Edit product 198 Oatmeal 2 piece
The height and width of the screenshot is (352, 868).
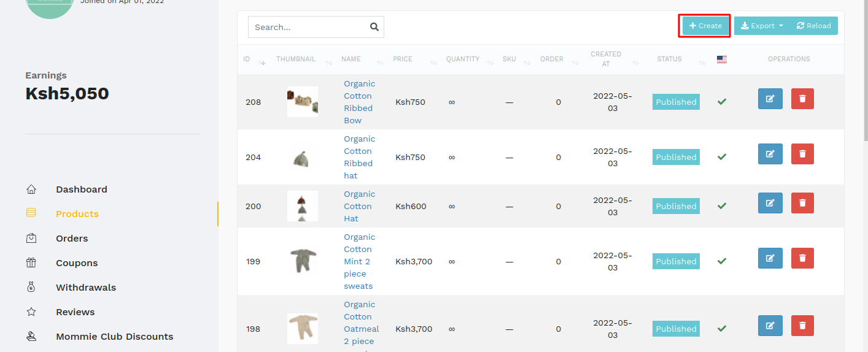point(770,326)
